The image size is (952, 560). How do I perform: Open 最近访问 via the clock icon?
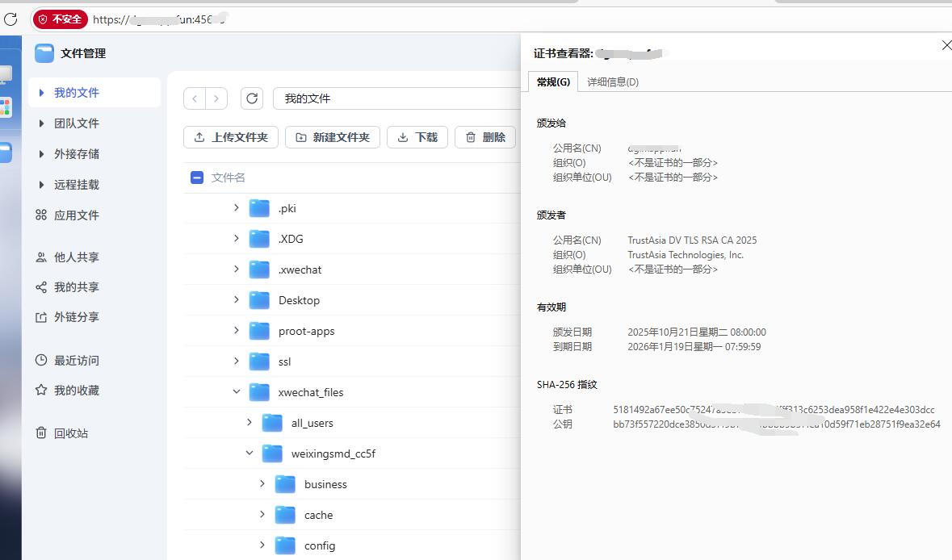(41, 360)
